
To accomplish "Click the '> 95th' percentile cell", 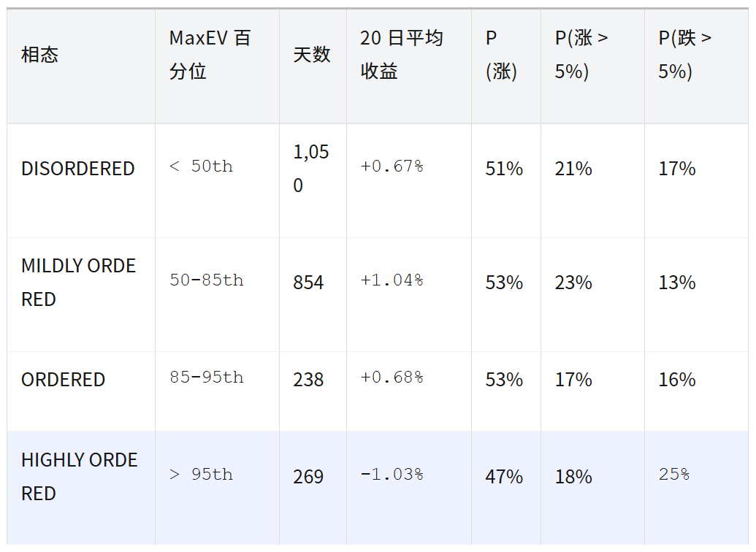I will pyautogui.click(x=201, y=475).
